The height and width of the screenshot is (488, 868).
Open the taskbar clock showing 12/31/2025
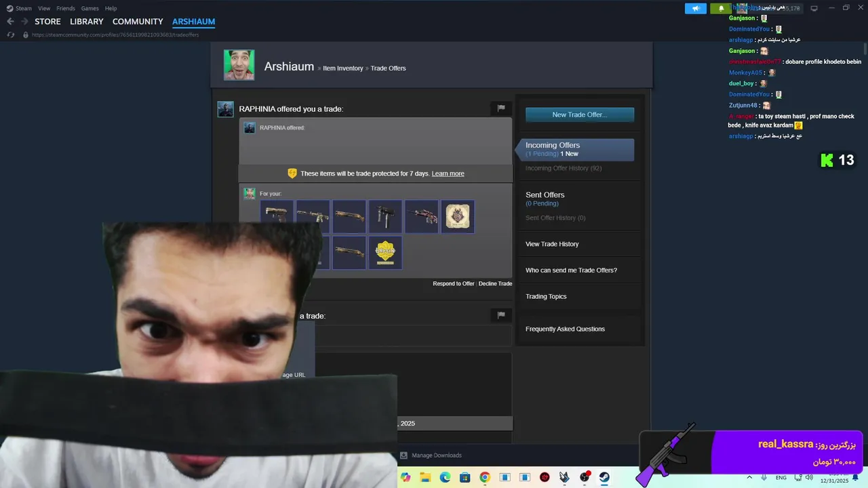(834, 477)
